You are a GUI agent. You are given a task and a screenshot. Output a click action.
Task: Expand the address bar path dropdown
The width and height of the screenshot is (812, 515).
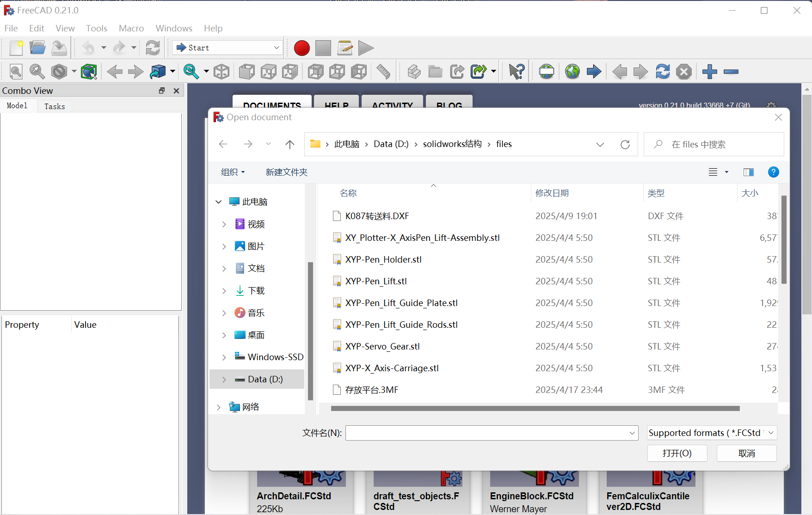pos(600,145)
